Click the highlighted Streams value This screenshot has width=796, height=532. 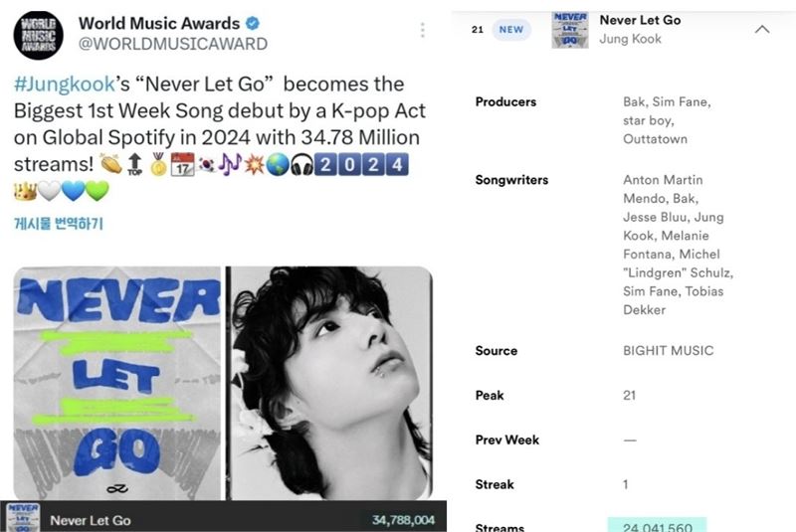coord(657,525)
